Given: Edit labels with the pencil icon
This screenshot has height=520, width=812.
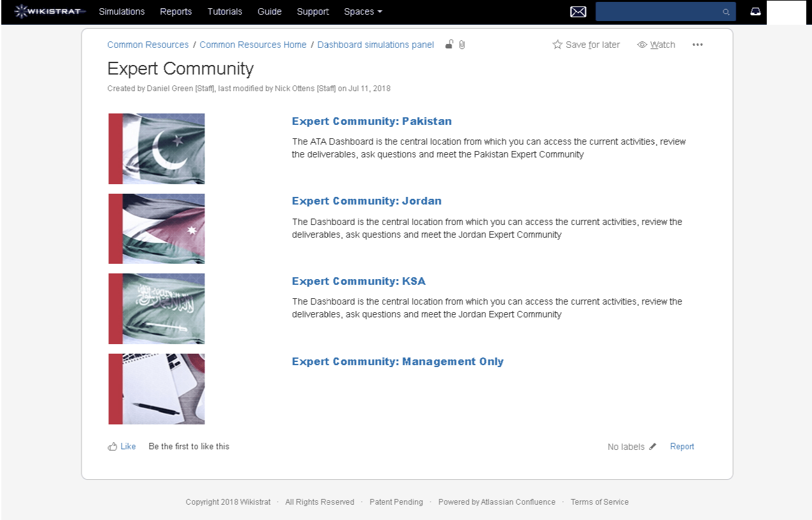Looking at the screenshot, I should point(652,447).
